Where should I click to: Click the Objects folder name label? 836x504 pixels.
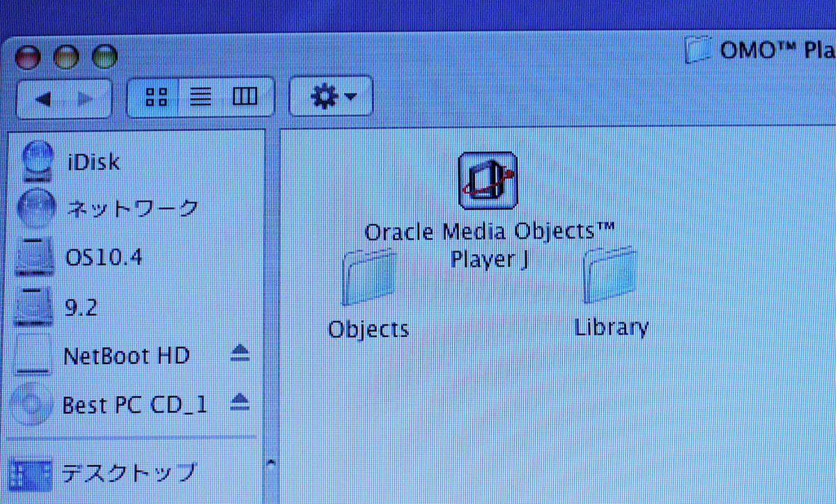coord(369,329)
